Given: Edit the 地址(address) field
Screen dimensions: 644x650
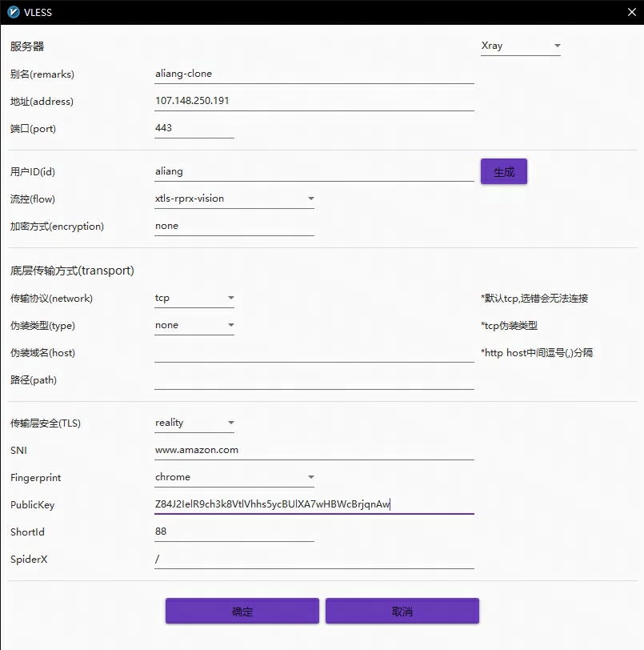Looking at the screenshot, I should 314,101.
